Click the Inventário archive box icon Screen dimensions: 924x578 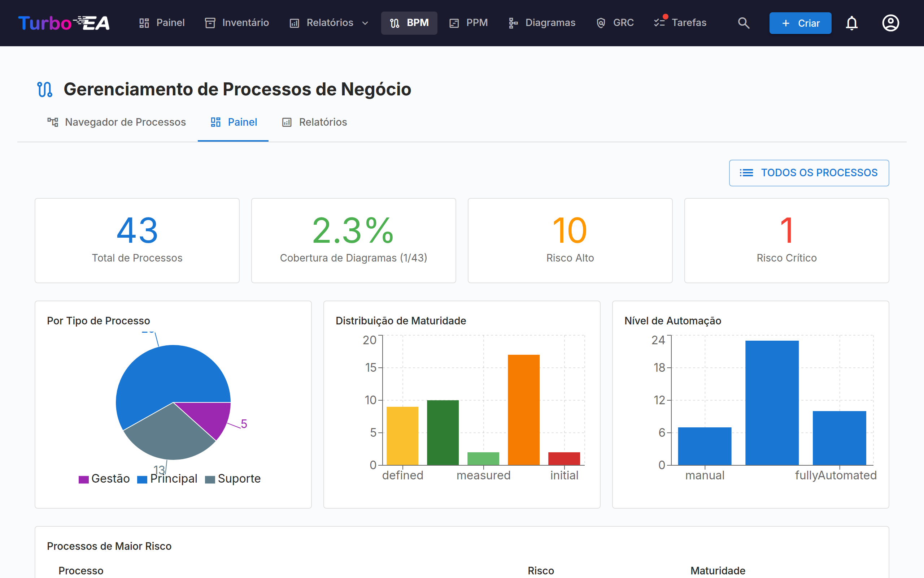tap(210, 23)
